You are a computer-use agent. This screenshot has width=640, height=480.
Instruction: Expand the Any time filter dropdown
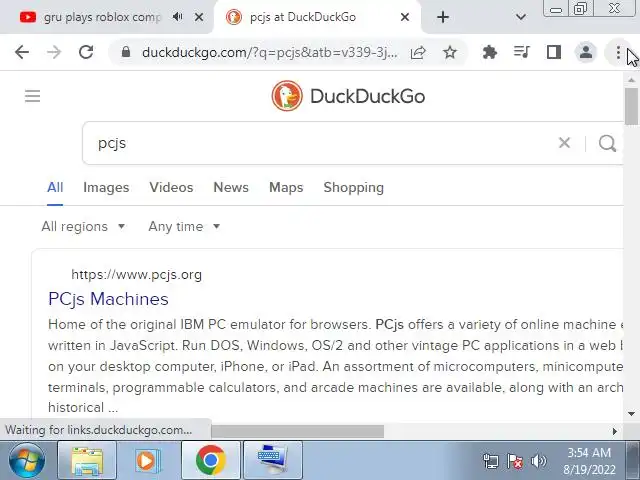184,227
